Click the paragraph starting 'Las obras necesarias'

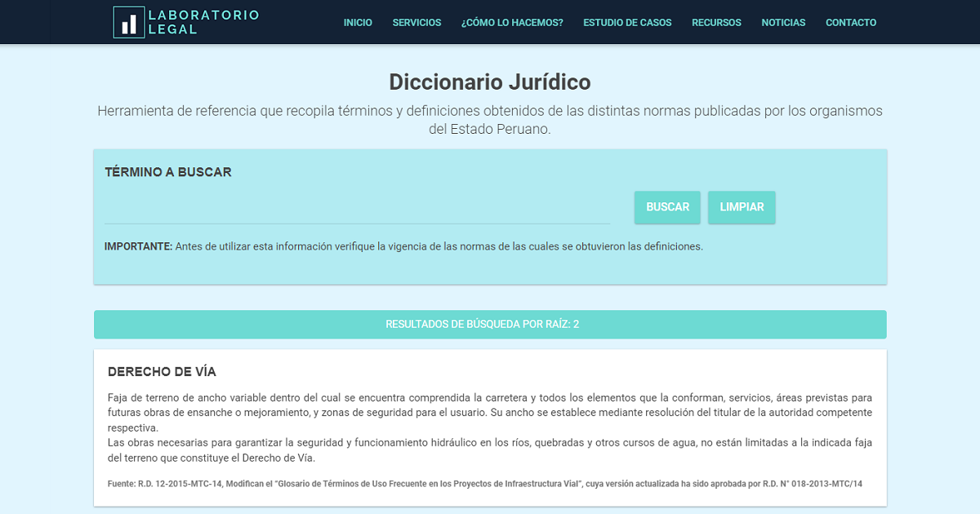pyautogui.click(x=490, y=450)
